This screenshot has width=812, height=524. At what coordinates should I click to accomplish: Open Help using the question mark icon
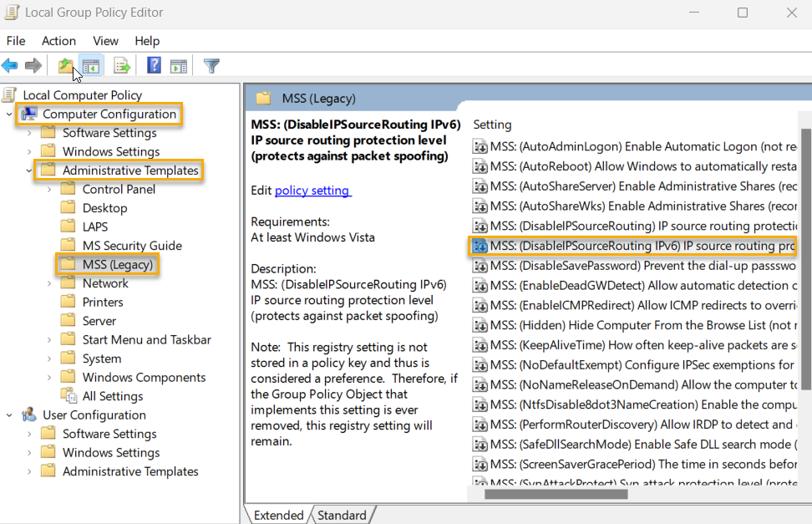(152, 65)
